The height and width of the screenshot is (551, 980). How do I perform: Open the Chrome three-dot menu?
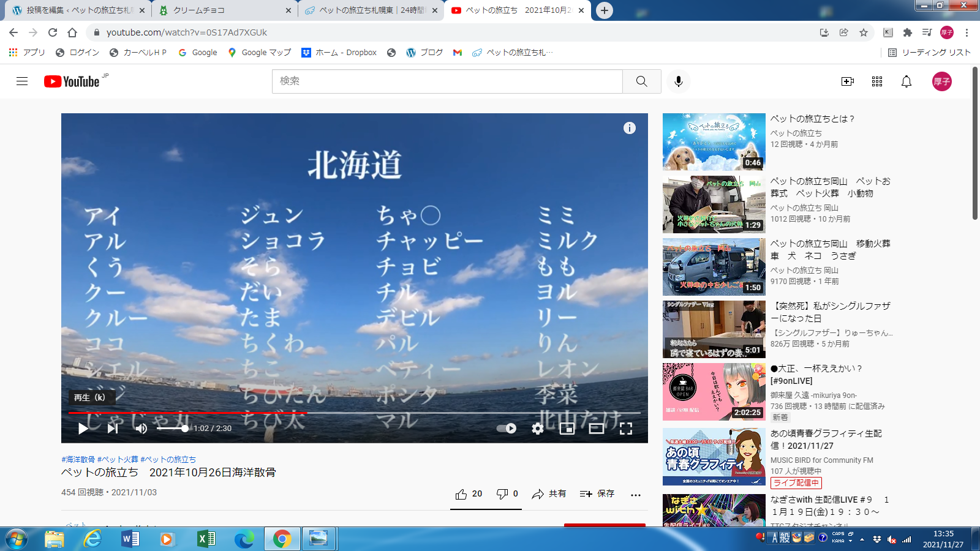[x=967, y=32]
